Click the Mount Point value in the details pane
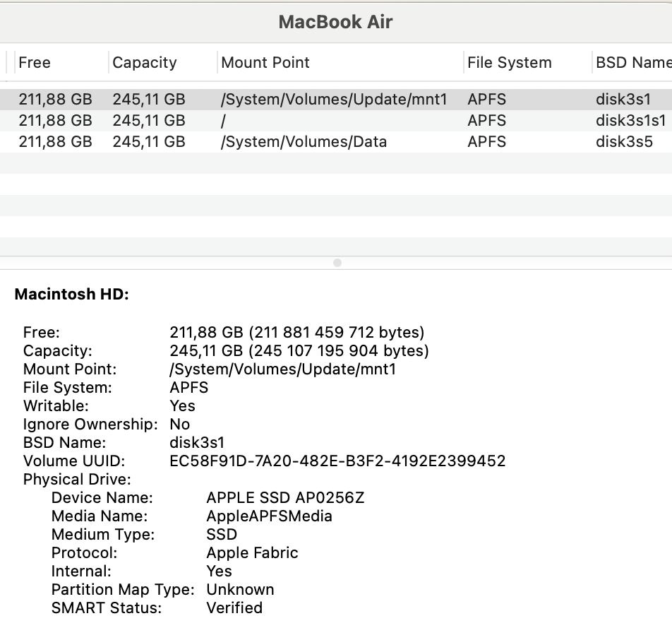 [x=283, y=369]
